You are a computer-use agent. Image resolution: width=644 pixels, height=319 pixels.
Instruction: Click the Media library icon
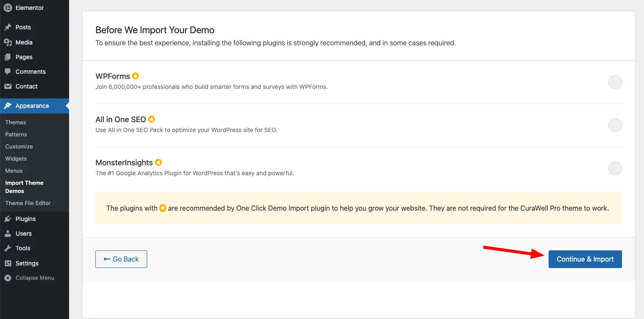[x=8, y=42]
